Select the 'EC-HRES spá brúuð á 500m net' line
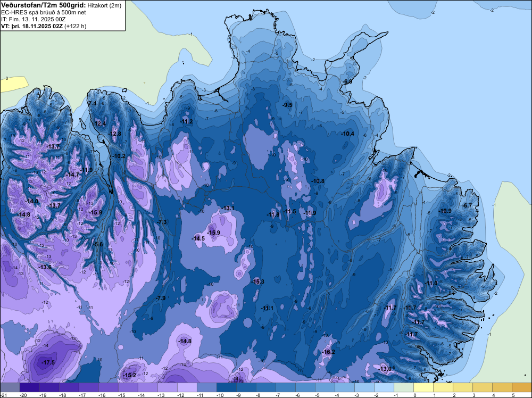The height and width of the screenshot is (398, 532). 44,12
